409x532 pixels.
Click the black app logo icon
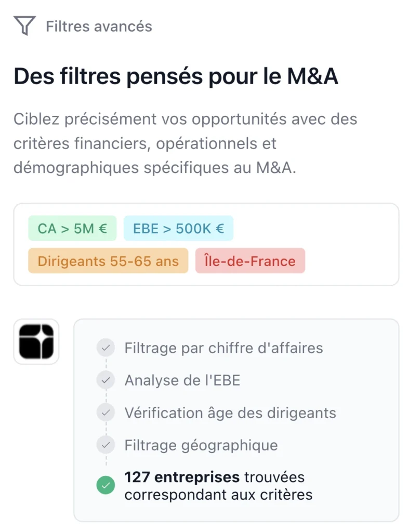pyautogui.click(x=36, y=341)
